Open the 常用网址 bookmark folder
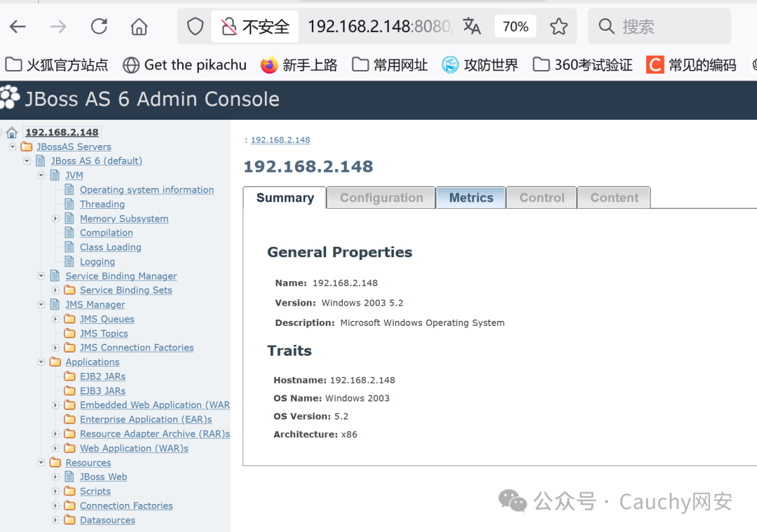 tap(390, 64)
